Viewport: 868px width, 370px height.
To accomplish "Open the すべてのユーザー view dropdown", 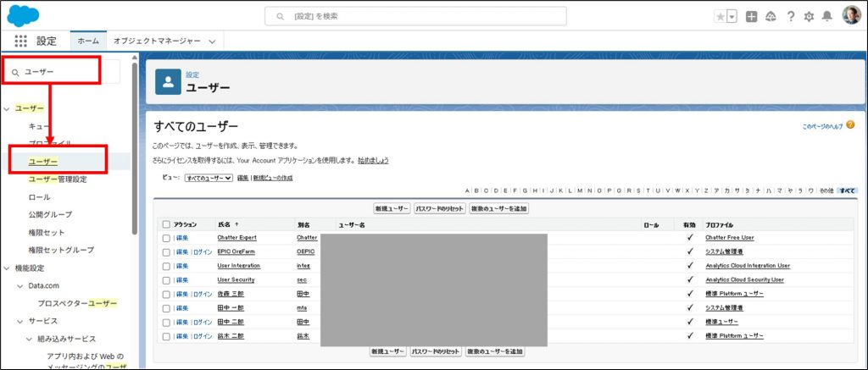I will [x=209, y=178].
